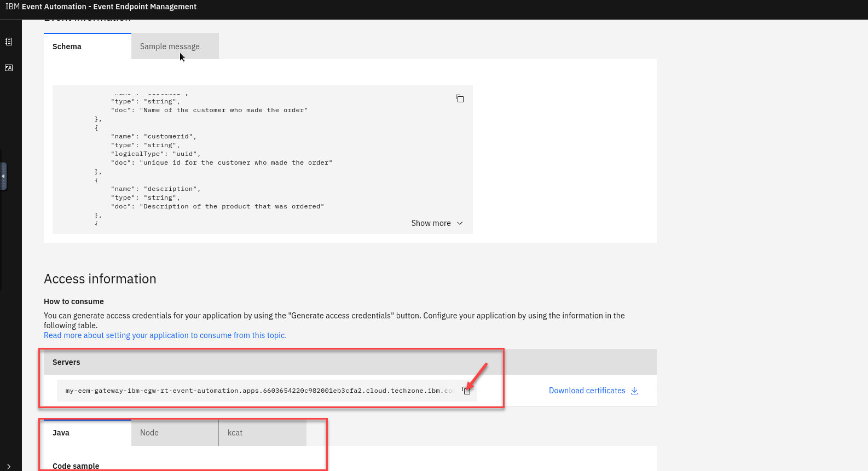The image size is (868, 471).
Task: Click the gateway server address text field
Action: tap(257, 391)
